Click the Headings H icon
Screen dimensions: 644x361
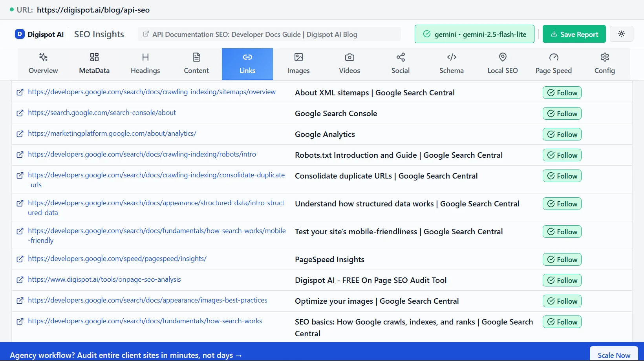(145, 57)
